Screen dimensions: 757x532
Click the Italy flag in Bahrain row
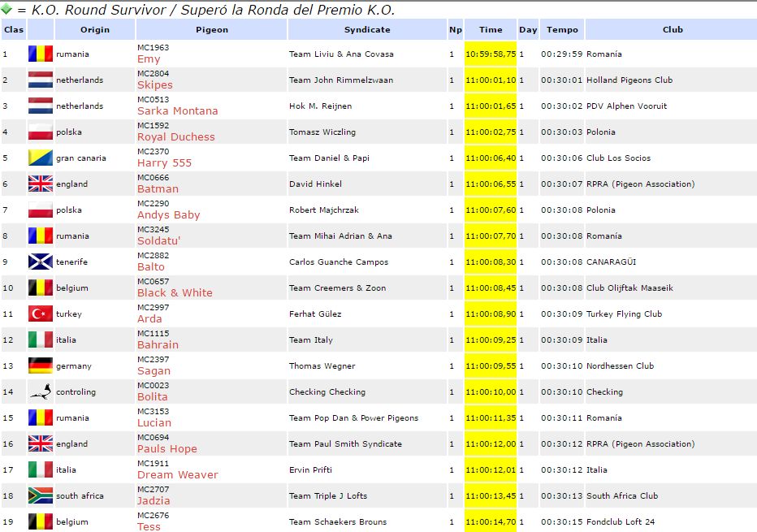[41, 340]
